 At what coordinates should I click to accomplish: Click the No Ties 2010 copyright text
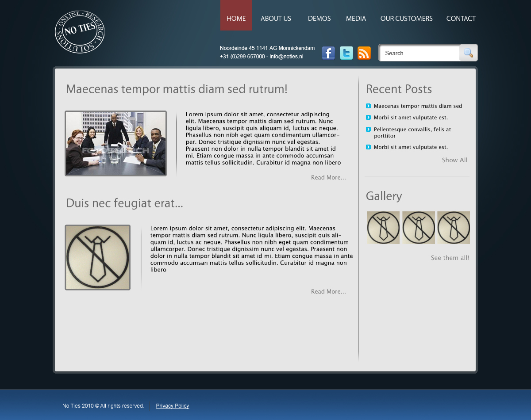point(103,406)
